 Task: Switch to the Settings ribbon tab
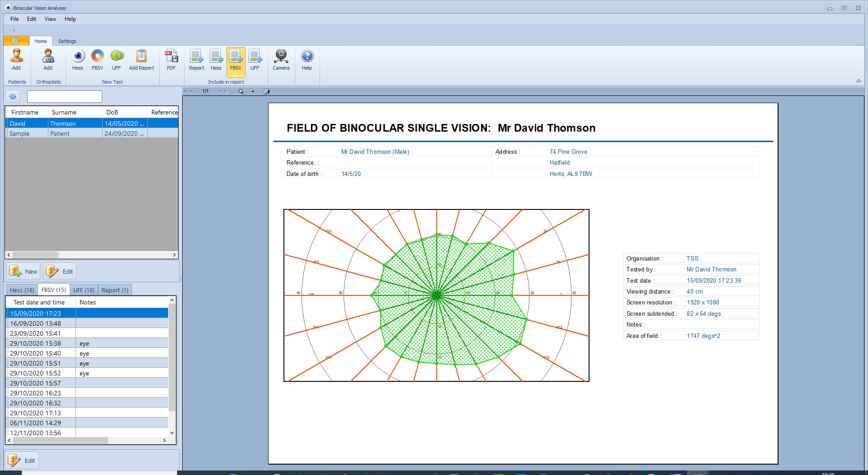[67, 41]
